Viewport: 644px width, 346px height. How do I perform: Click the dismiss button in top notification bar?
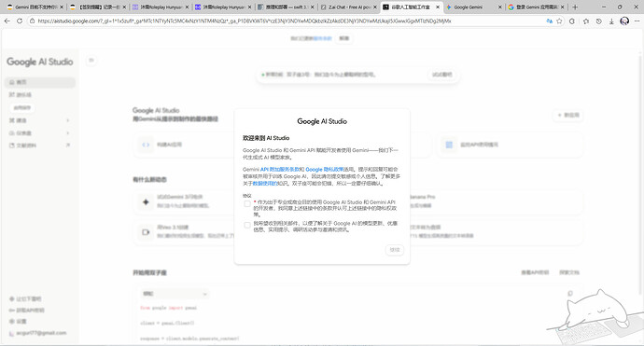[344, 38]
